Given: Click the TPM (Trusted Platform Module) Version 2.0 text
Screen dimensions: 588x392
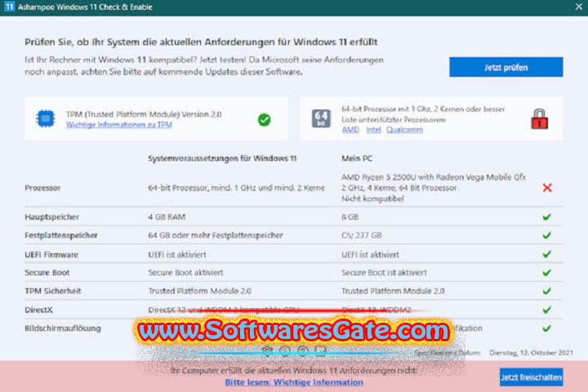Looking at the screenshot, I should 144,114.
